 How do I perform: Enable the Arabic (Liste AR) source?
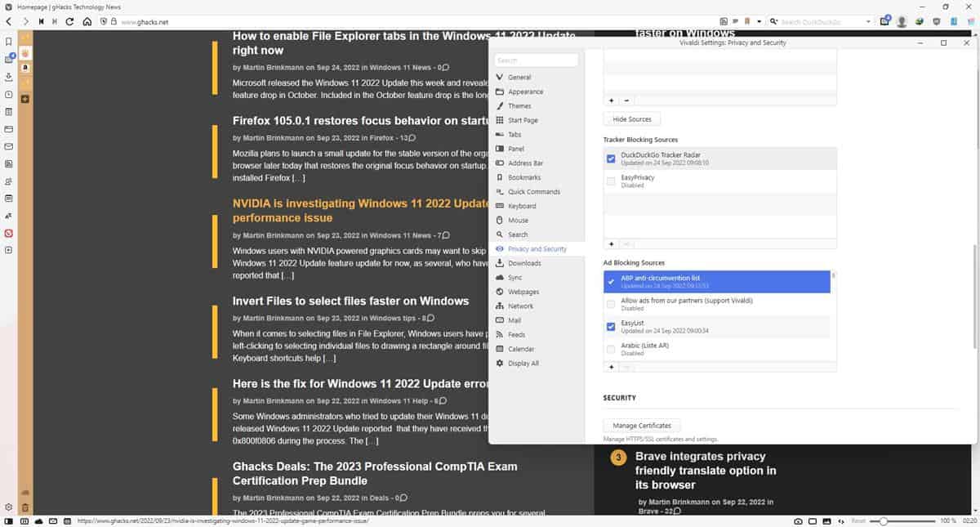click(611, 349)
